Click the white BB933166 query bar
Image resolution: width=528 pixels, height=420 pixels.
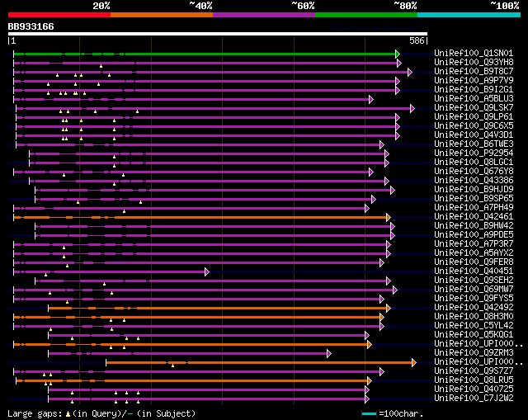(218, 34)
